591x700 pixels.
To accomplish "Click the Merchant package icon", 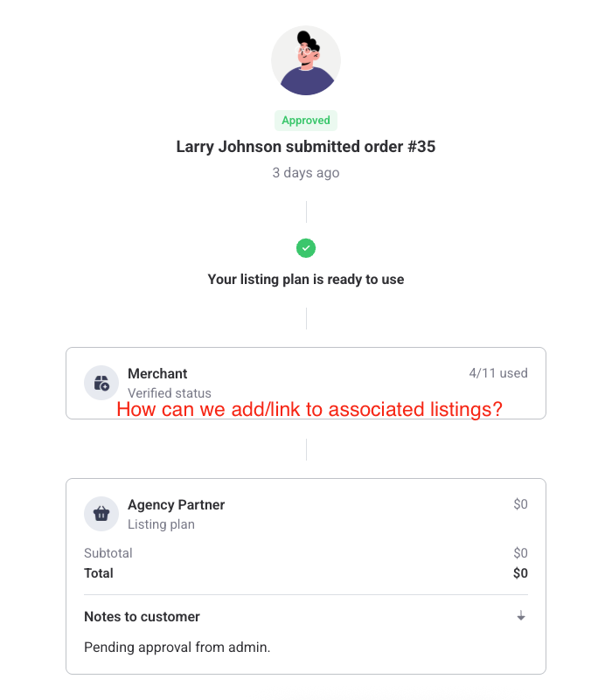I will (x=101, y=383).
